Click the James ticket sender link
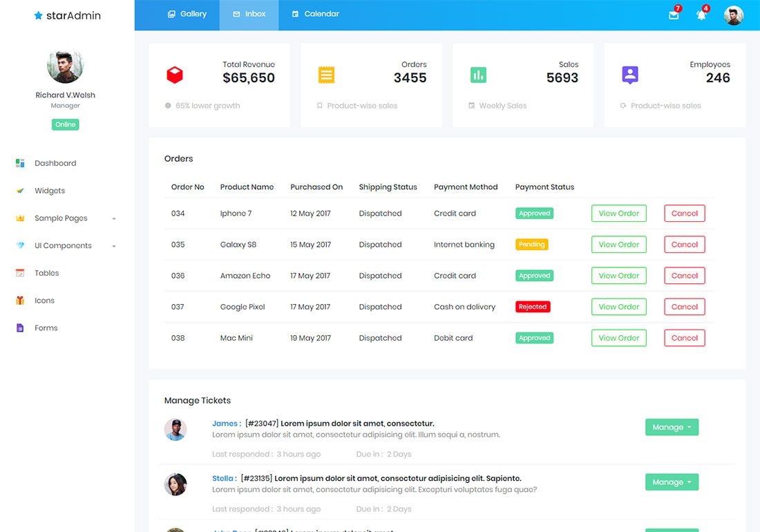 pos(225,424)
